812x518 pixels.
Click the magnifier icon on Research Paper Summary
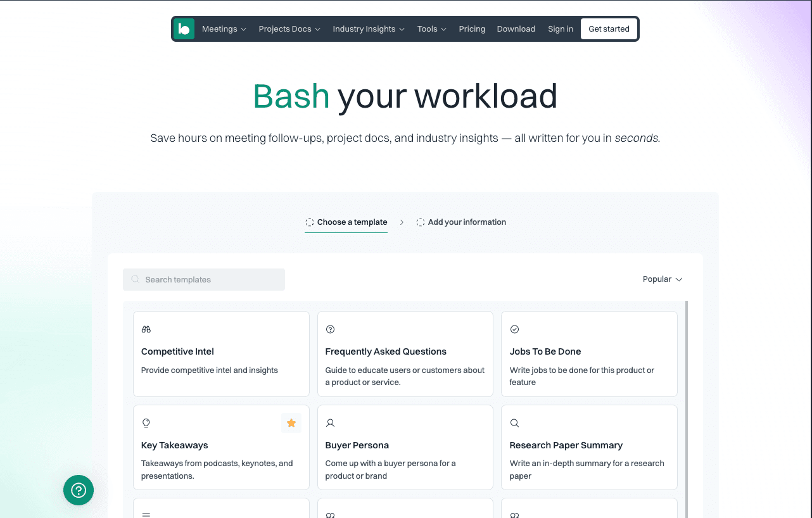tap(514, 423)
